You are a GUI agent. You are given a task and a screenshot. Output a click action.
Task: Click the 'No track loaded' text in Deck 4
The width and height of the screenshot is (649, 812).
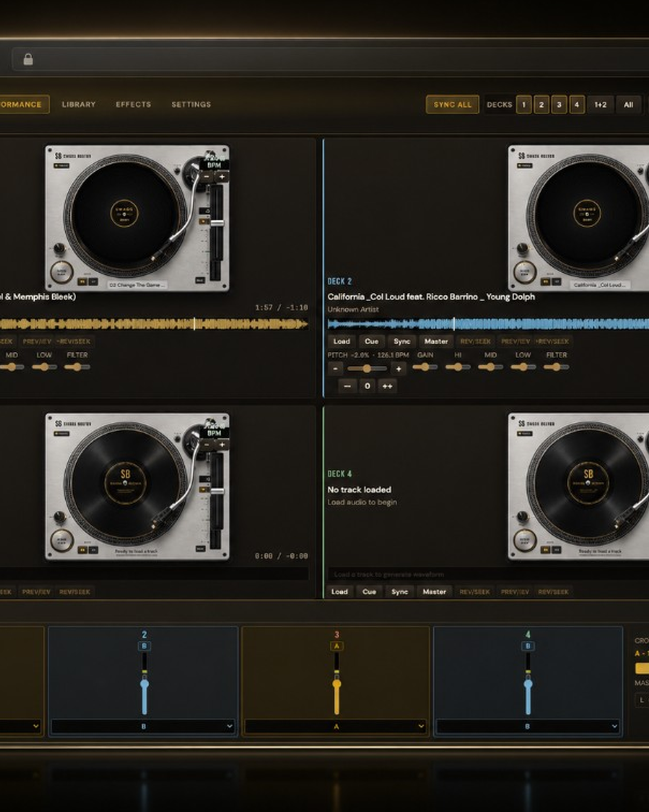coord(359,489)
